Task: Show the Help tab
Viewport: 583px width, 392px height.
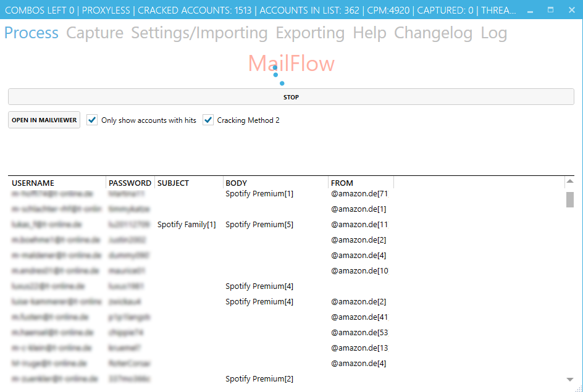Action: pyautogui.click(x=369, y=33)
